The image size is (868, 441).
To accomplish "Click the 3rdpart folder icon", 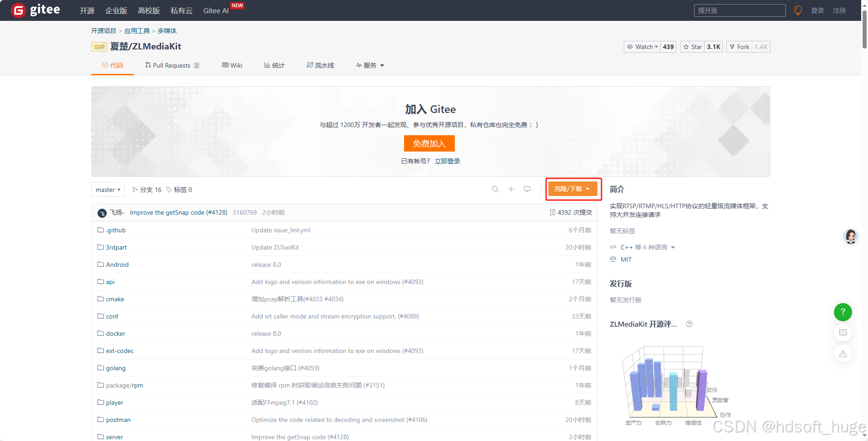I will 101,247.
